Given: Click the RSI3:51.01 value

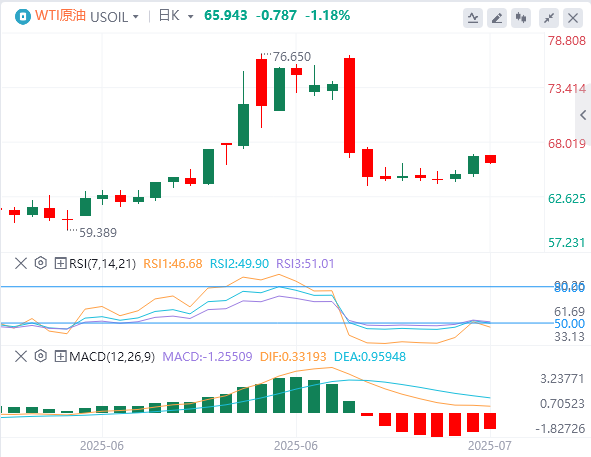Looking at the screenshot, I should 305,263.
